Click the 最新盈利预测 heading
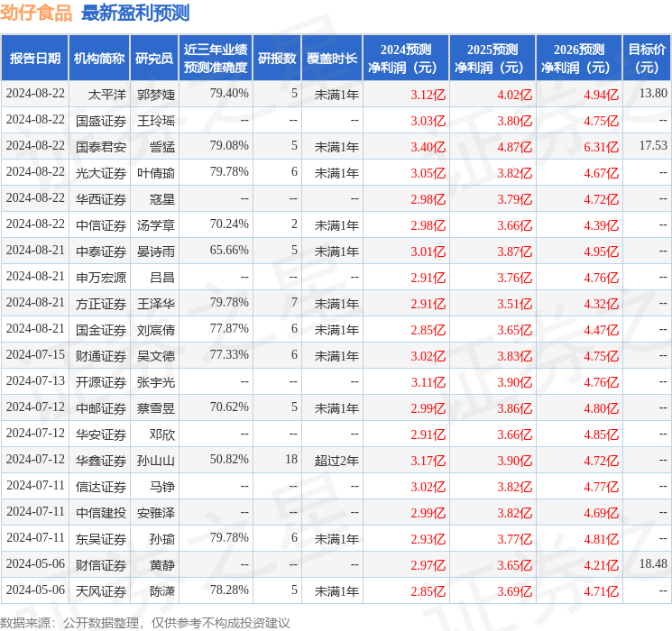The height and width of the screenshot is (631, 672). click(135, 13)
